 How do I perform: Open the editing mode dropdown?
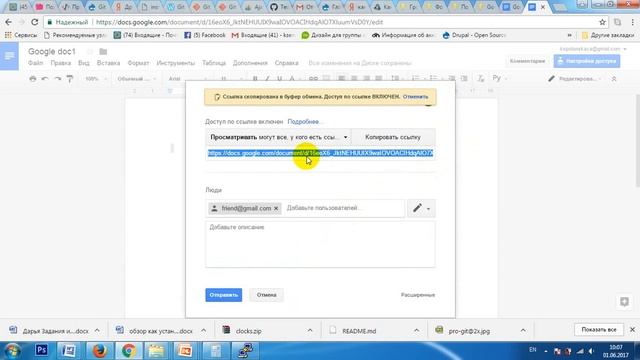point(575,78)
